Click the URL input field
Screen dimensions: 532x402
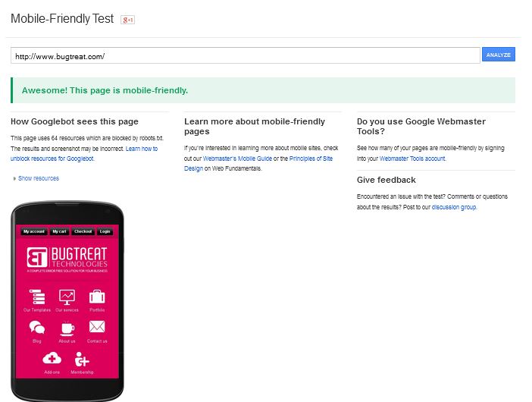(x=245, y=55)
